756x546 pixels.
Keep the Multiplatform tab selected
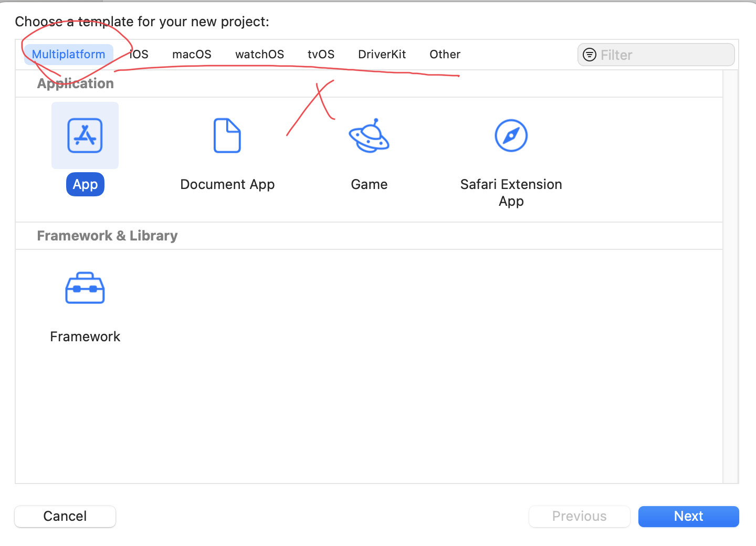click(x=68, y=54)
